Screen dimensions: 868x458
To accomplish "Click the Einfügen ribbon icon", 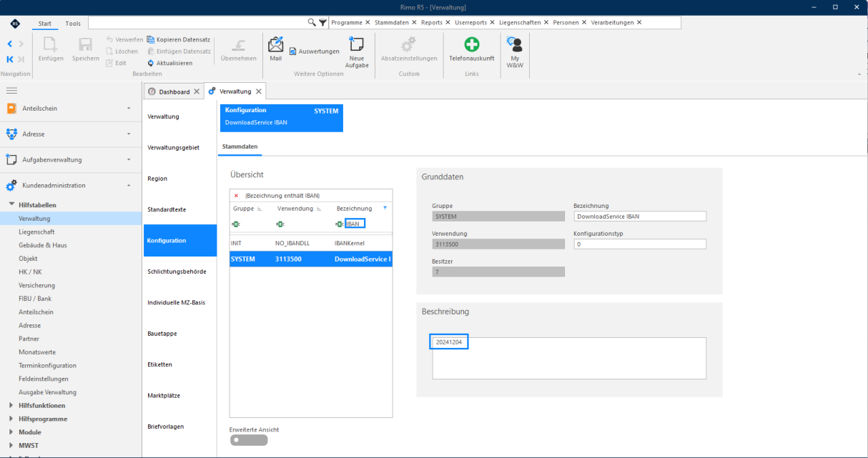I will pos(51,49).
